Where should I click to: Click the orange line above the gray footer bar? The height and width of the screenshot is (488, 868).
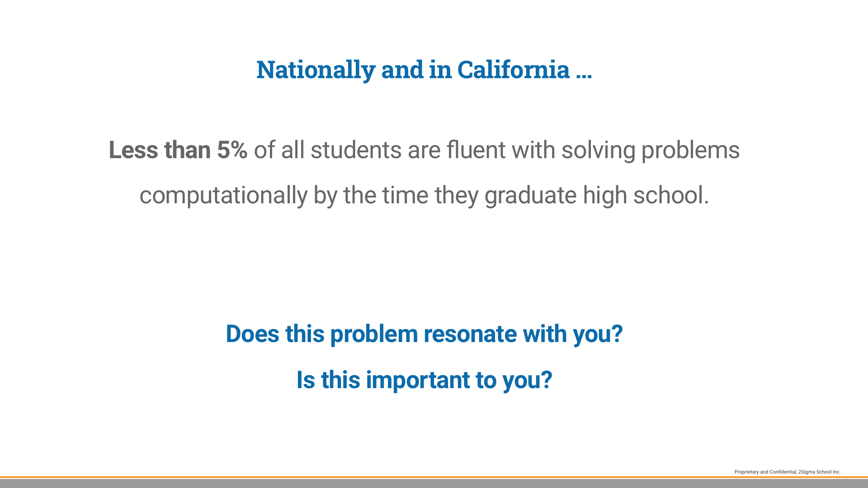(x=434, y=477)
